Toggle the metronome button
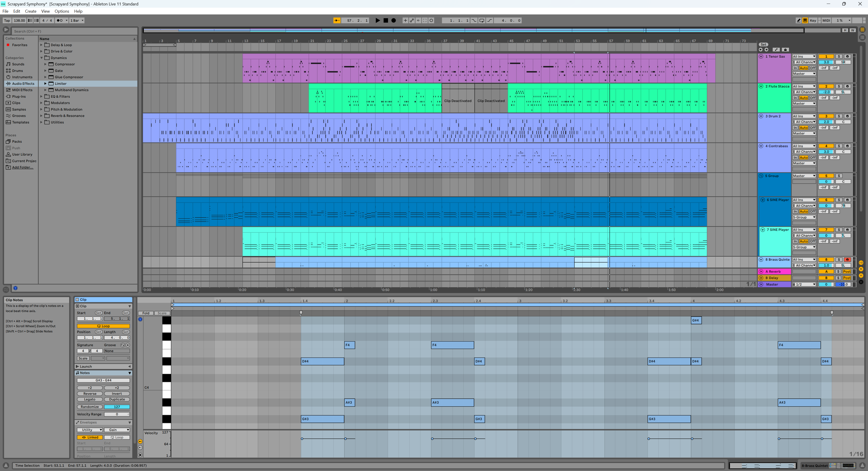This screenshot has height=471, width=868. [x=60, y=21]
